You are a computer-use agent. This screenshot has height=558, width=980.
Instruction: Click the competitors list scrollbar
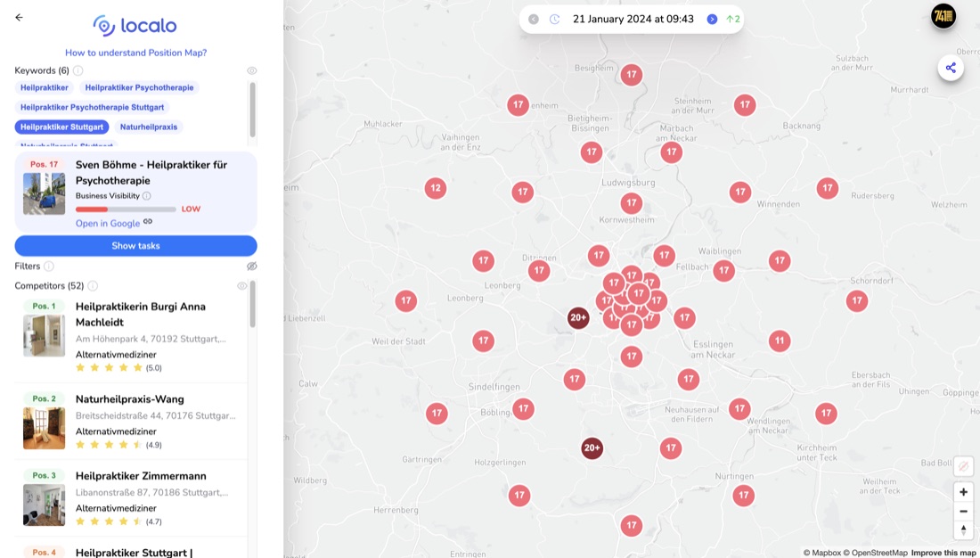tap(252, 304)
